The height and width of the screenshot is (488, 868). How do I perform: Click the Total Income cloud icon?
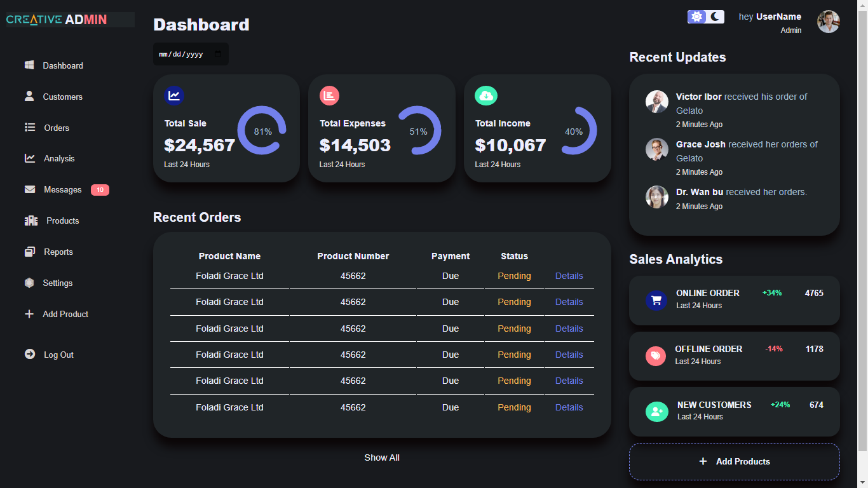486,95
